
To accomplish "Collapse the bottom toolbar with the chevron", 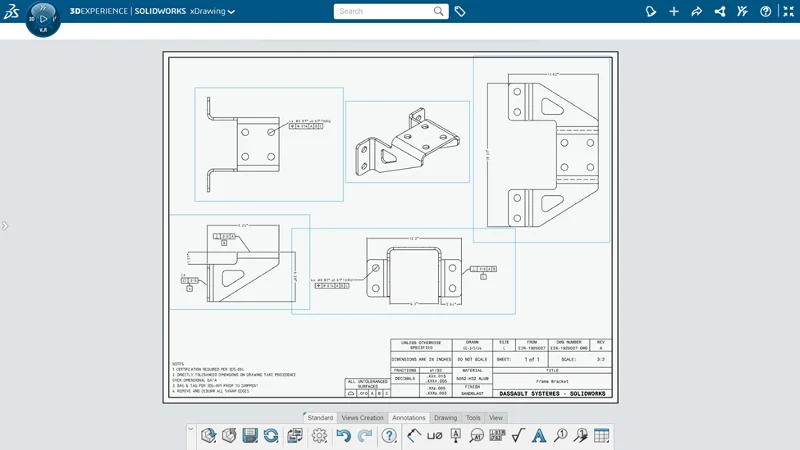I will pyautogui.click(x=190, y=430).
